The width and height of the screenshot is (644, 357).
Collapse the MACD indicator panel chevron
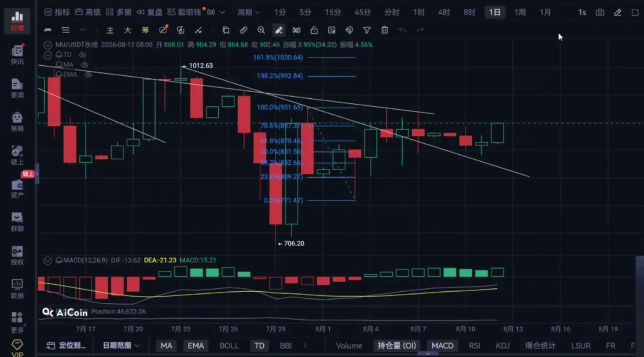(x=48, y=260)
